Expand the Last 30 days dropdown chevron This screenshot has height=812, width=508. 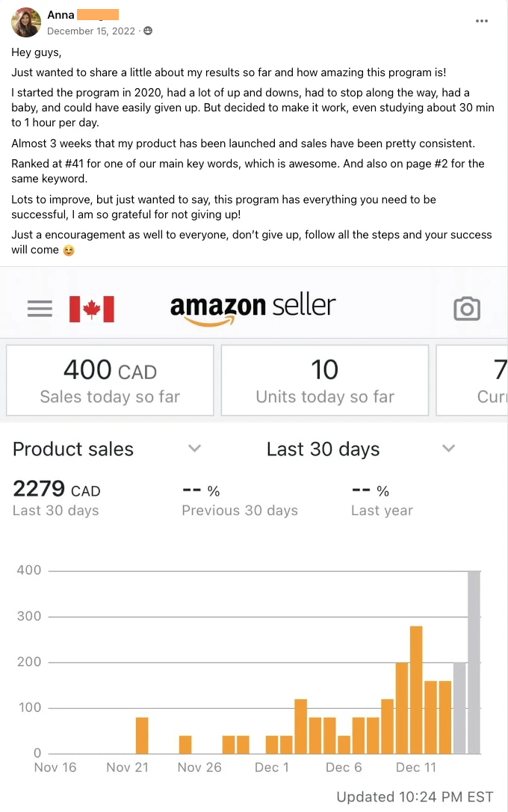pos(448,449)
